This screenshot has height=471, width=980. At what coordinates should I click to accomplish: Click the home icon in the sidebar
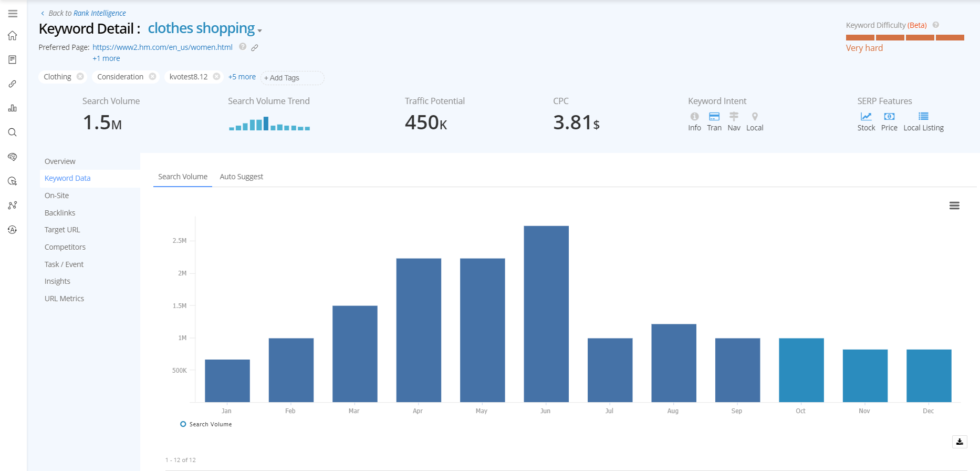(13, 36)
